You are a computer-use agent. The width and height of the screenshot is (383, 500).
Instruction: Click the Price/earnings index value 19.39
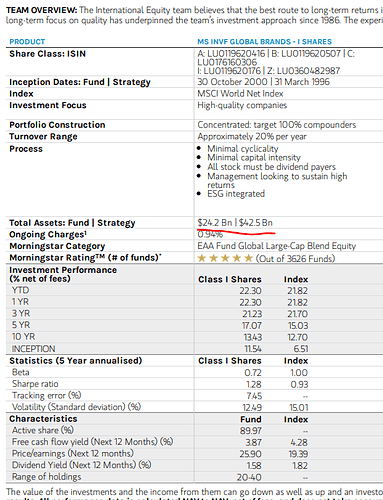pyautogui.click(x=298, y=454)
